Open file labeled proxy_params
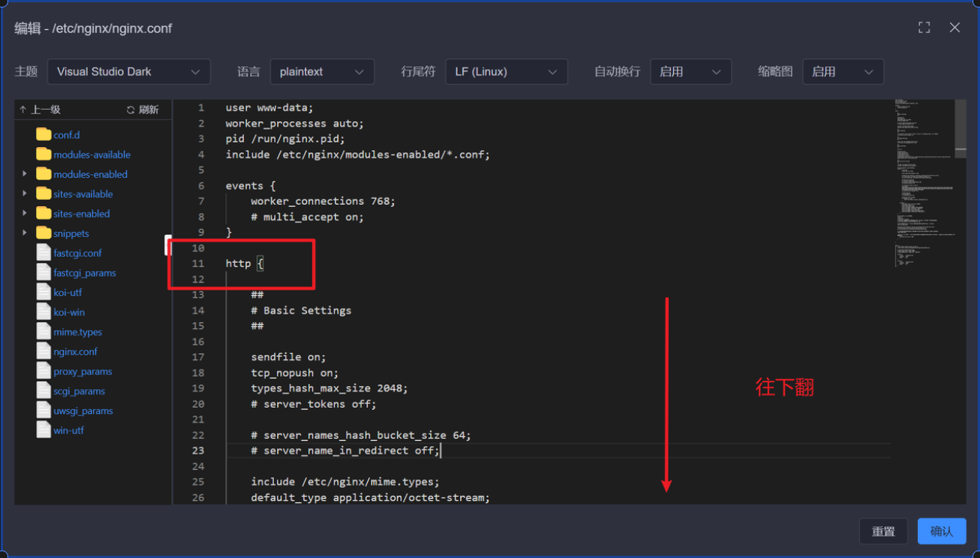 point(83,371)
